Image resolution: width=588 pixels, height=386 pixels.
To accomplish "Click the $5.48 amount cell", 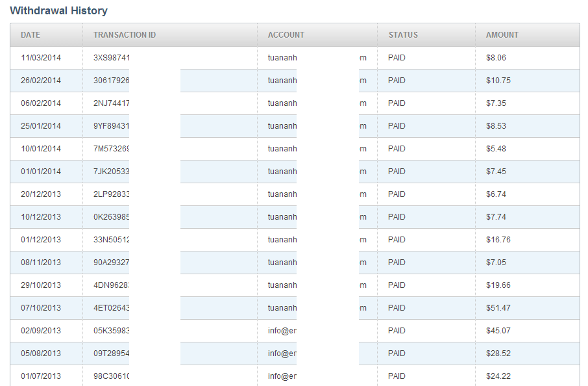I will point(496,149).
